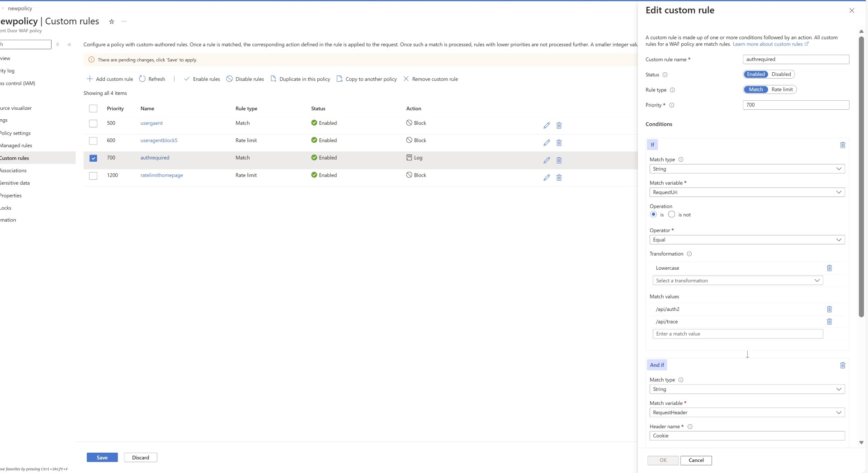
Task: Remove the /api/trace match value
Action: click(x=829, y=322)
